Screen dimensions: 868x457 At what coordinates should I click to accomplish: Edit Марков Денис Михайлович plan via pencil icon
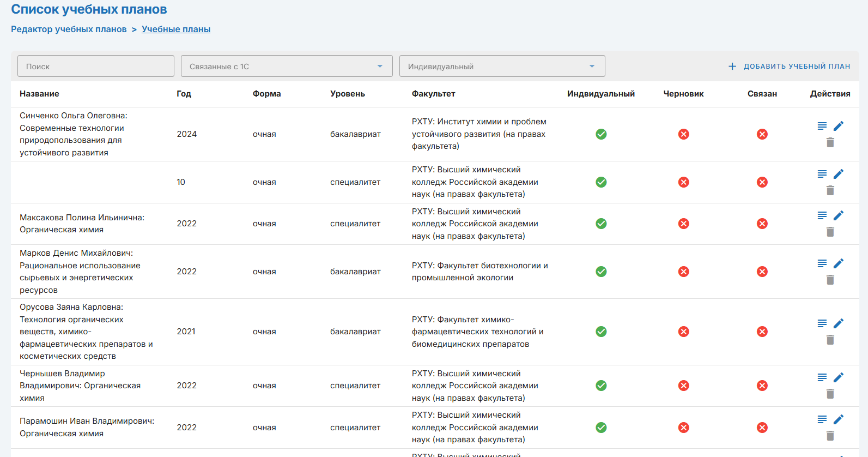tap(838, 263)
